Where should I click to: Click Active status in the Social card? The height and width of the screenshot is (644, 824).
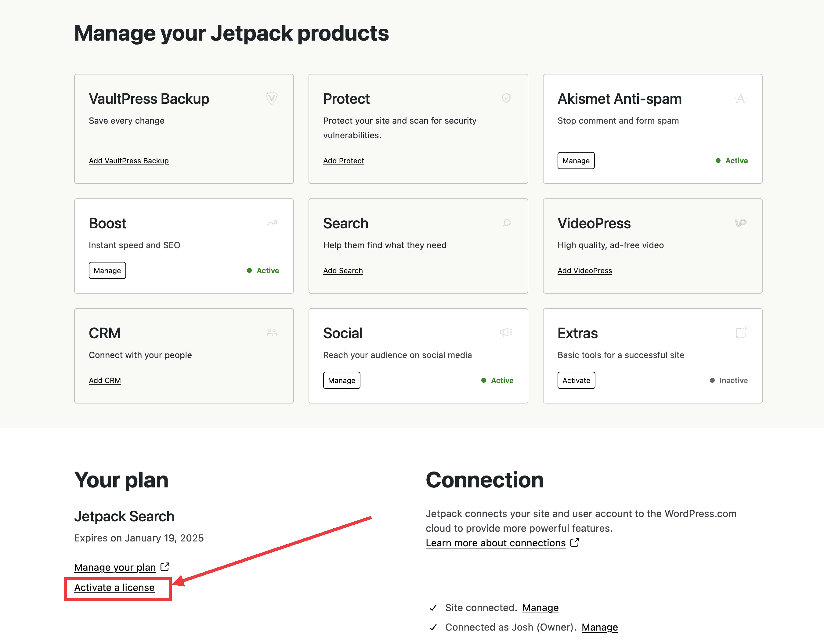click(x=497, y=380)
